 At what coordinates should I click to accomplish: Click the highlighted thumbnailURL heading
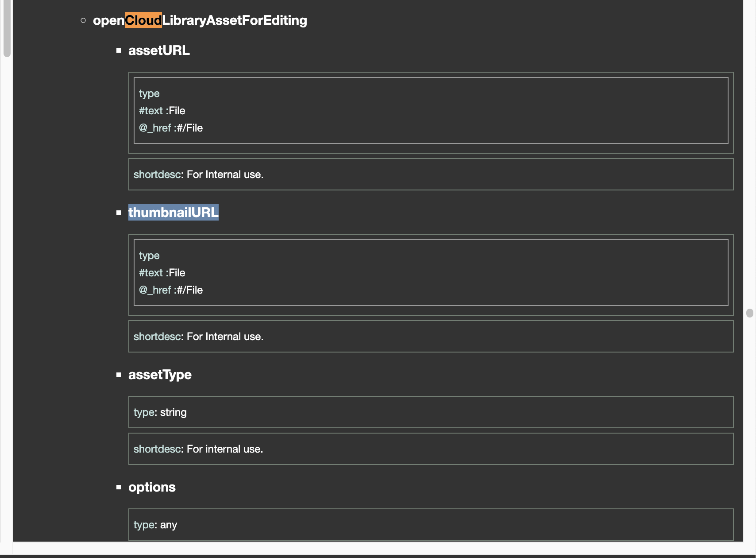[x=174, y=213]
